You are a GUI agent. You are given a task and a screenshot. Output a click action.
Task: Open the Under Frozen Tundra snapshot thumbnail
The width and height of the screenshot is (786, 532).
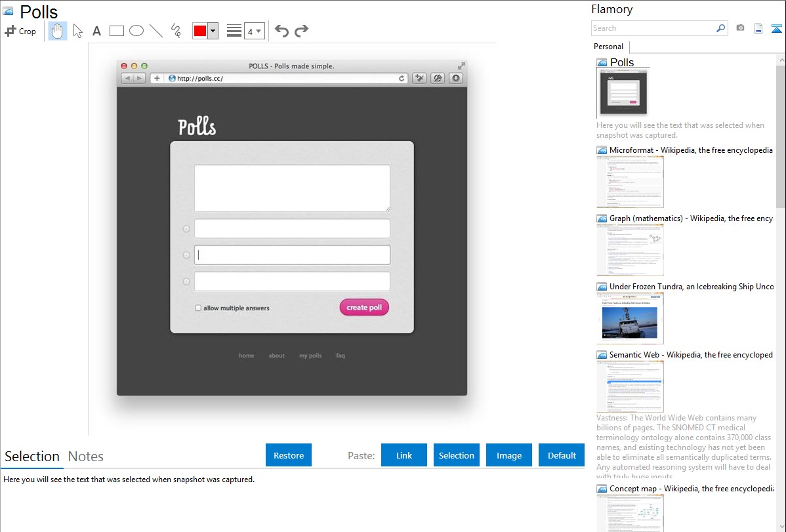630,317
